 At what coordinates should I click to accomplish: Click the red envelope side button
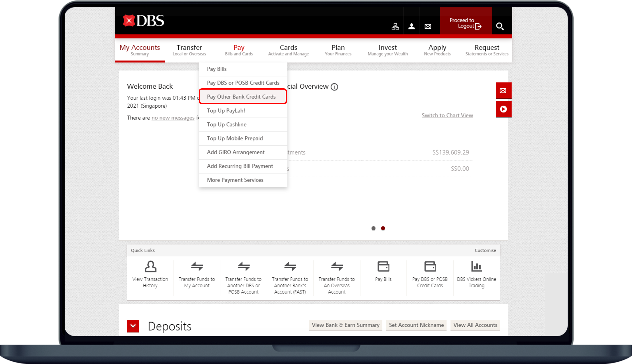pos(503,91)
